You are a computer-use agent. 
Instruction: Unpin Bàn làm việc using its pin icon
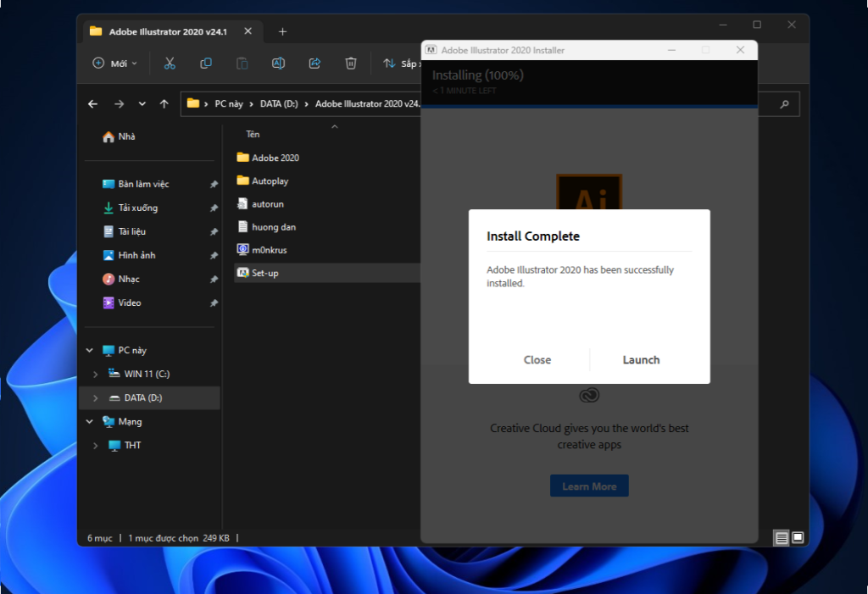[214, 185]
